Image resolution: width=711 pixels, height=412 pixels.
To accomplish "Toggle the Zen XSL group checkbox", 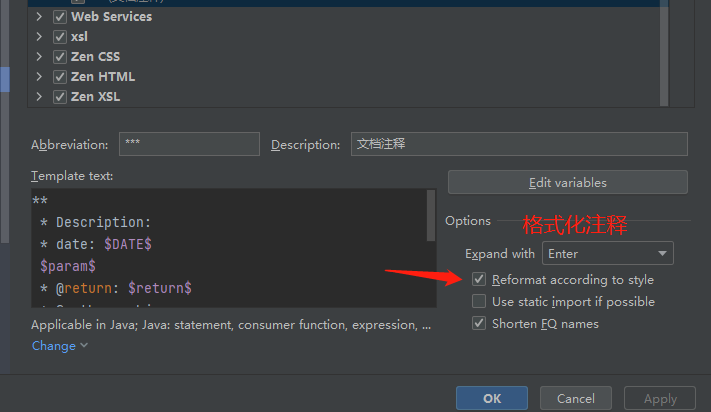I will (x=60, y=97).
